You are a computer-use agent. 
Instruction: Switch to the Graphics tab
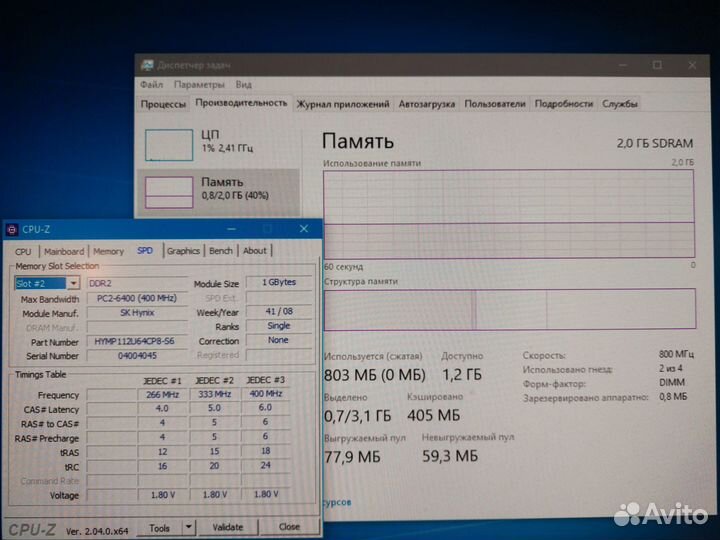point(183,251)
